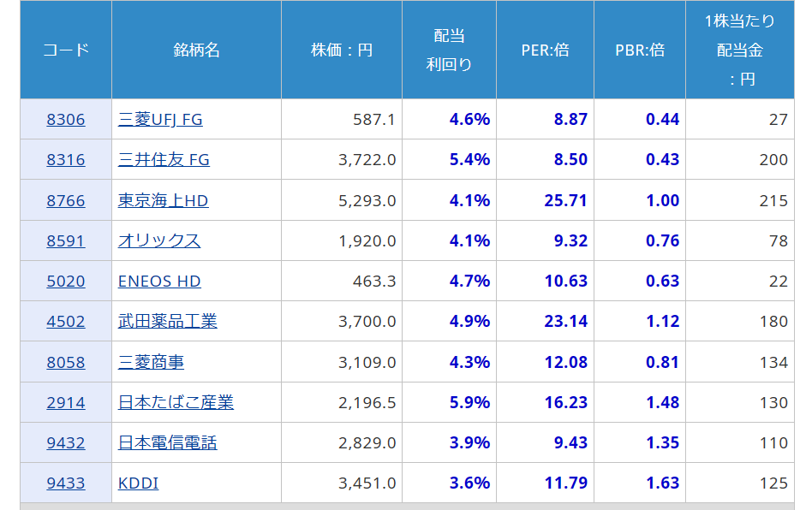Click the 配当利回り column header
The image size is (812, 510).
(449, 50)
